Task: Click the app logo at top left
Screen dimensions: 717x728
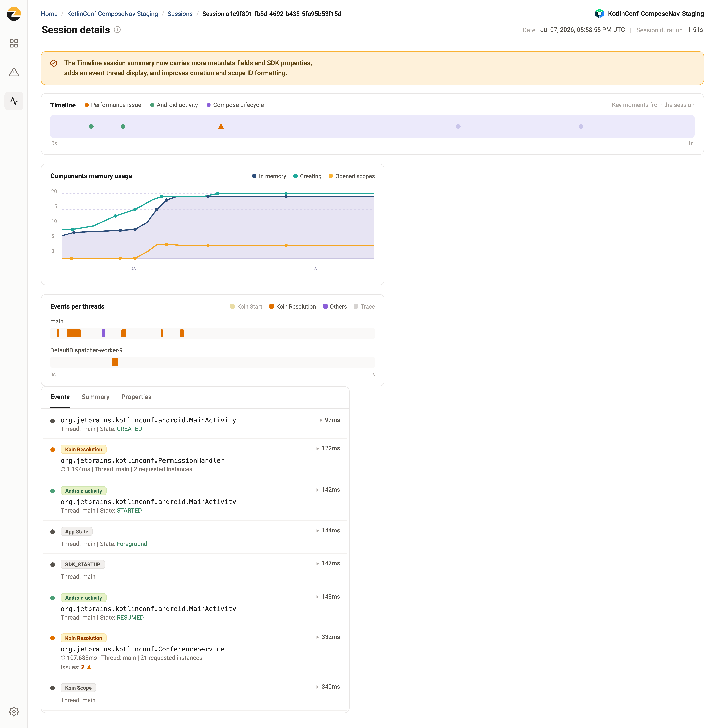Action: point(14,14)
